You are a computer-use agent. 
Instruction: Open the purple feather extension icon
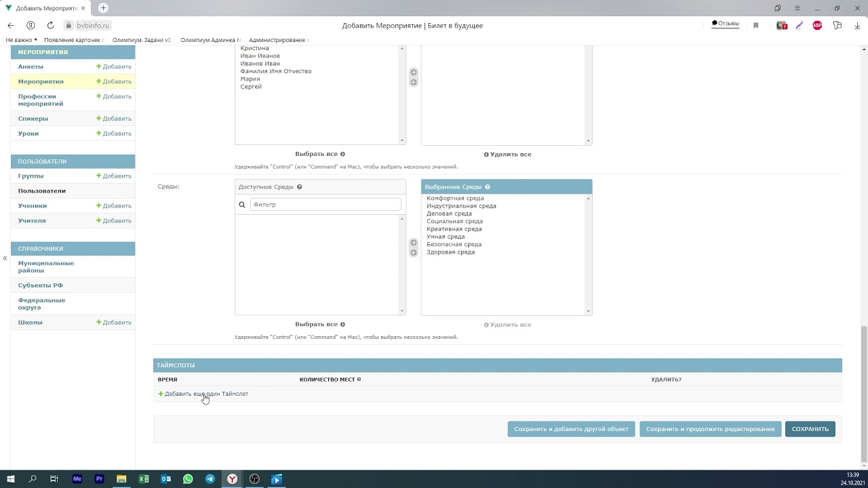pos(800,25)
